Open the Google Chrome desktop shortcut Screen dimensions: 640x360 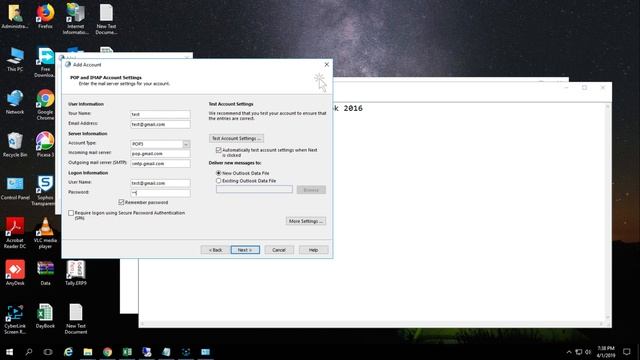tap(45, 104)
